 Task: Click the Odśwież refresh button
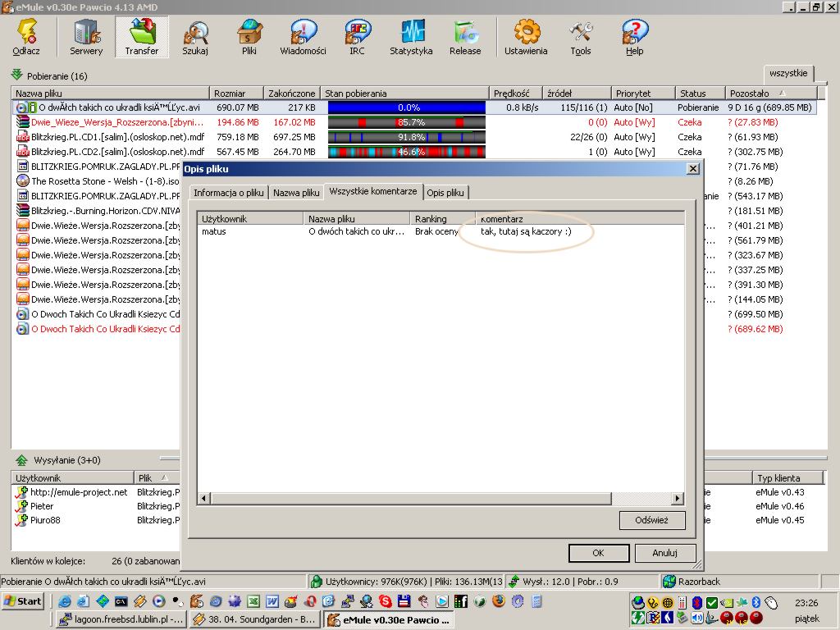click(652, 520)
